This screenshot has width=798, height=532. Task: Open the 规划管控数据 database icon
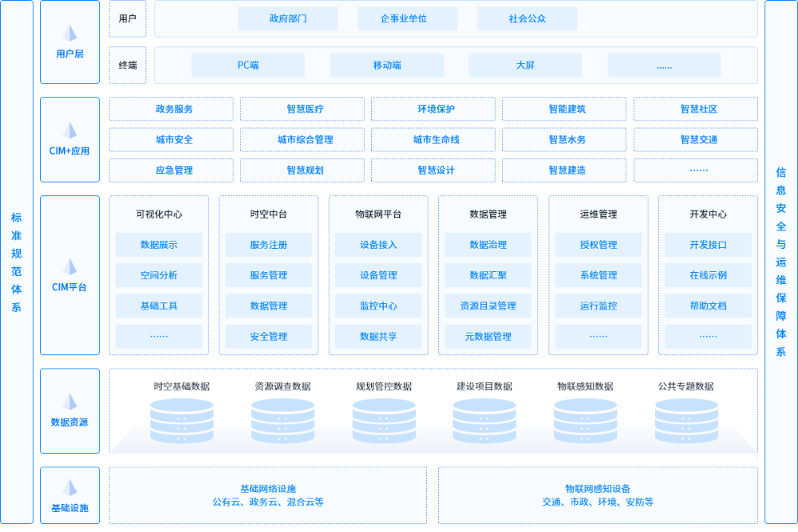384,420
